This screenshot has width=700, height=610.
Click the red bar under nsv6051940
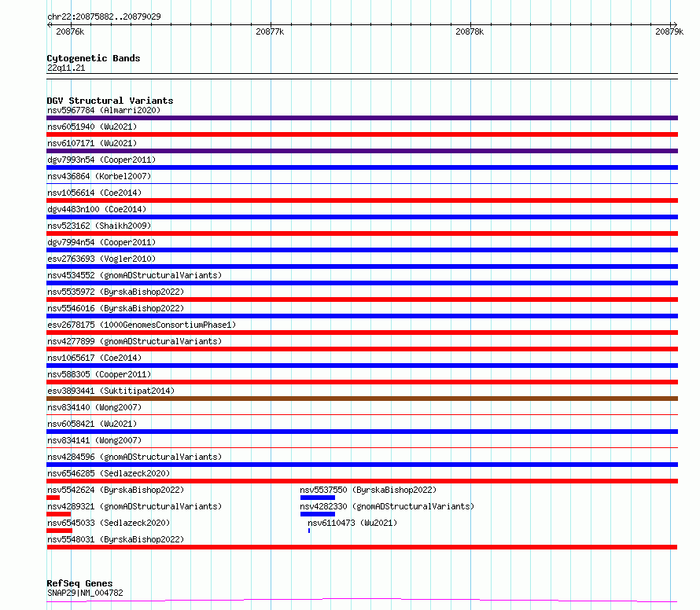tap(362, 134)
